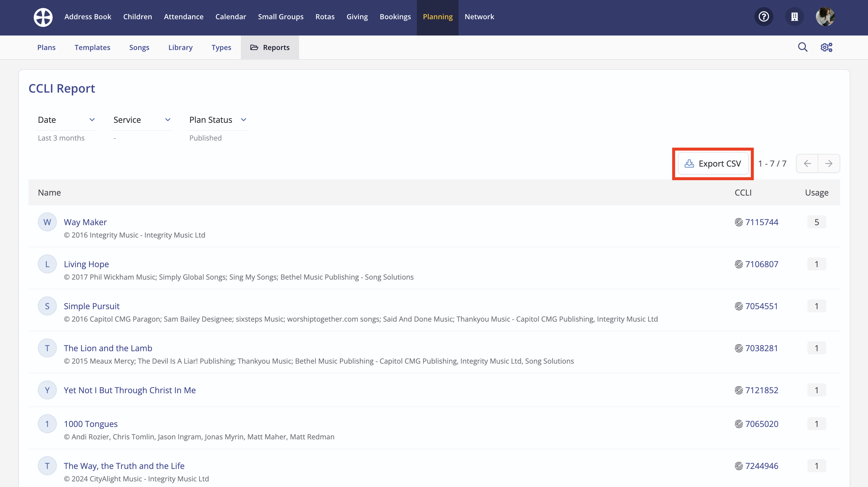
Task: Open the Living Hope song
Action: [x=86, y=264]
